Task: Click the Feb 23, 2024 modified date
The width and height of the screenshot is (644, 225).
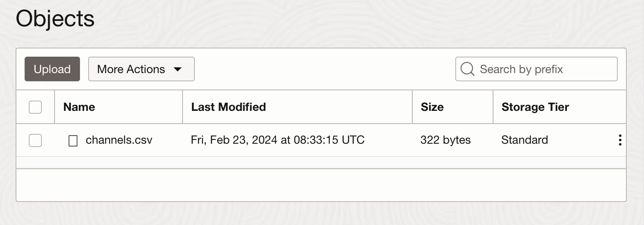Action: [277, 140]
